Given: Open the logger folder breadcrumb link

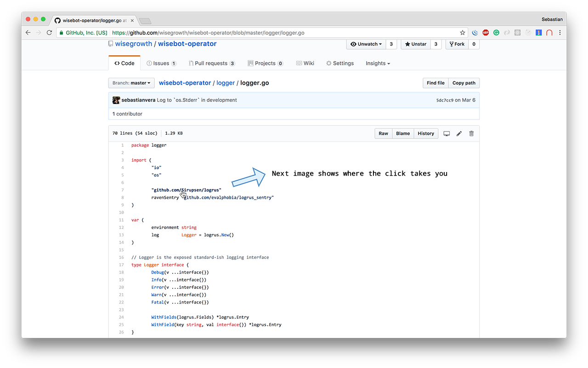Looking at the screenshot, I should tap(226, 83).
